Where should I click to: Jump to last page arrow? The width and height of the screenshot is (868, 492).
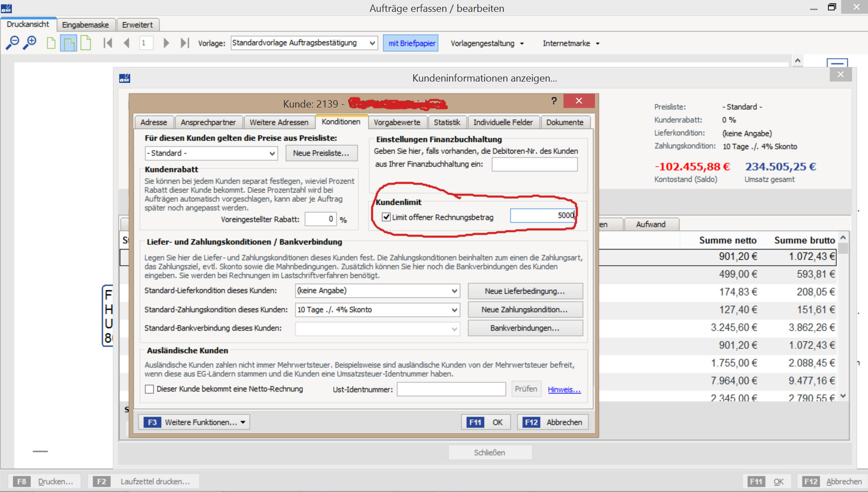coord(184,43)
